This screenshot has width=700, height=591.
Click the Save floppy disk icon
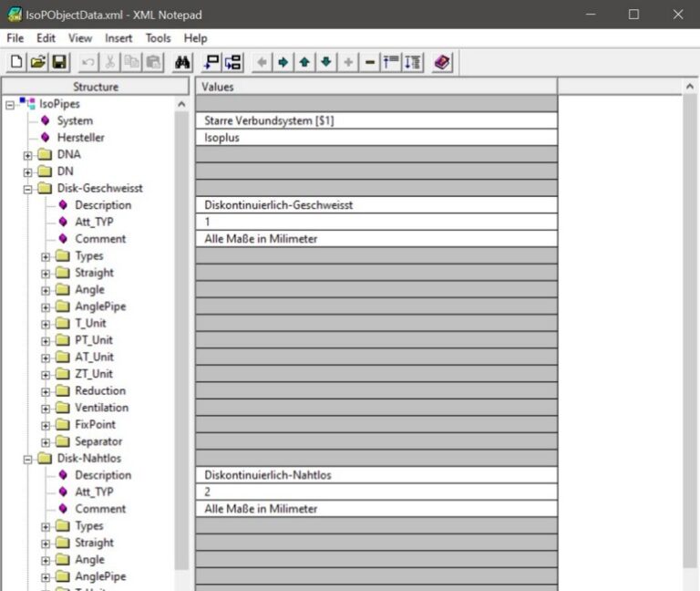coord(59,62)
